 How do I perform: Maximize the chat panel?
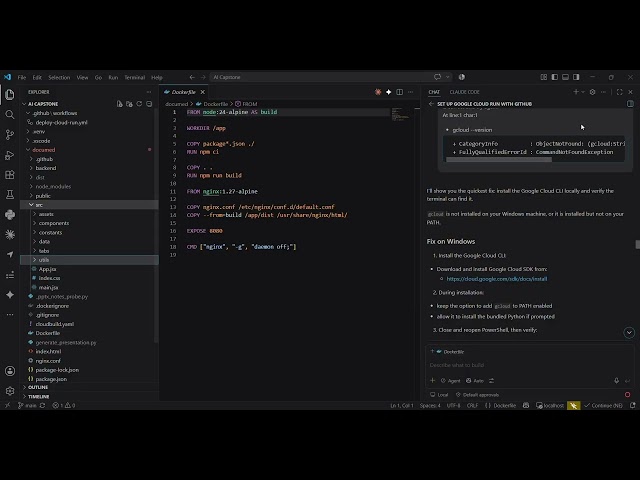tap(620, 92)
